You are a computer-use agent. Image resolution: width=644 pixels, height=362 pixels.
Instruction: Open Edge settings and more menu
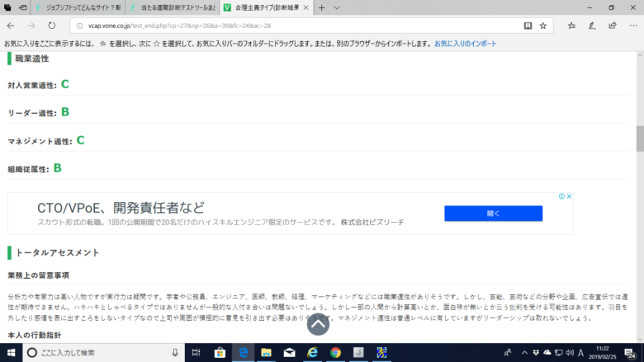(x=633, y=26)
